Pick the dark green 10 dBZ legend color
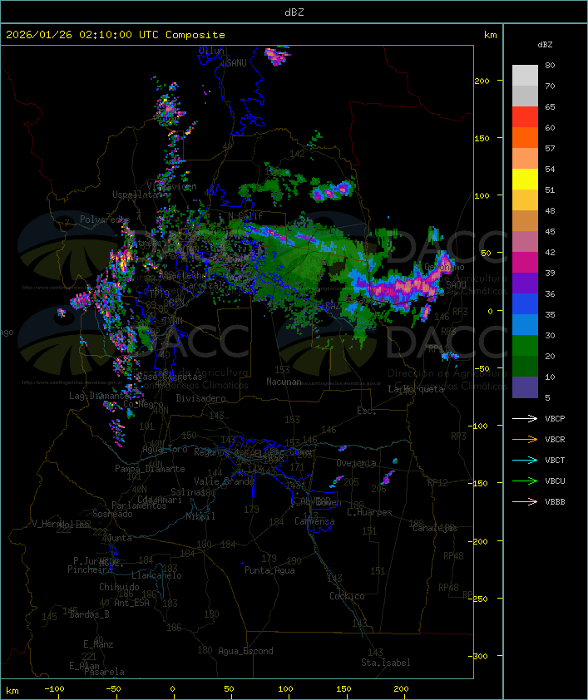 click(525, 367)
